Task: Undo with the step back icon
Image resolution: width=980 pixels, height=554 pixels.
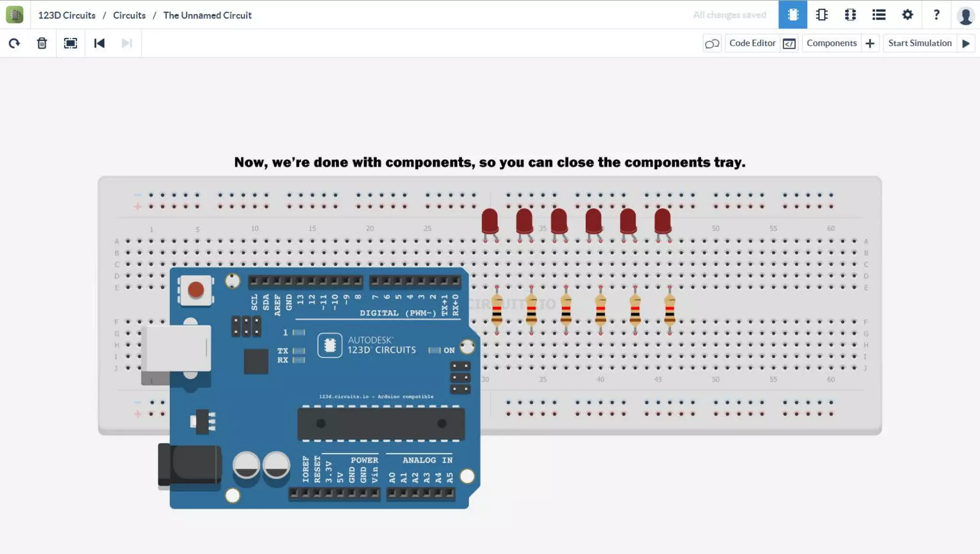Action: pyautogui.click(x=99, y=44)
